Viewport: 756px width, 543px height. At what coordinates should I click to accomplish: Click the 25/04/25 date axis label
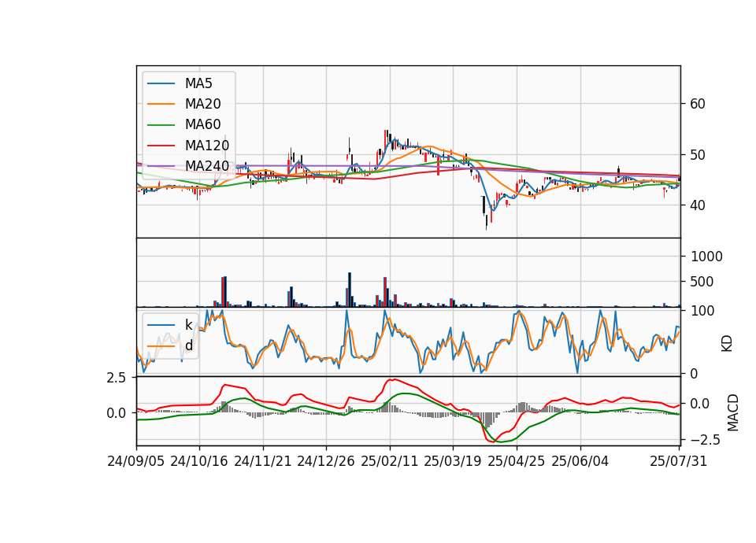tap(517, 461)
